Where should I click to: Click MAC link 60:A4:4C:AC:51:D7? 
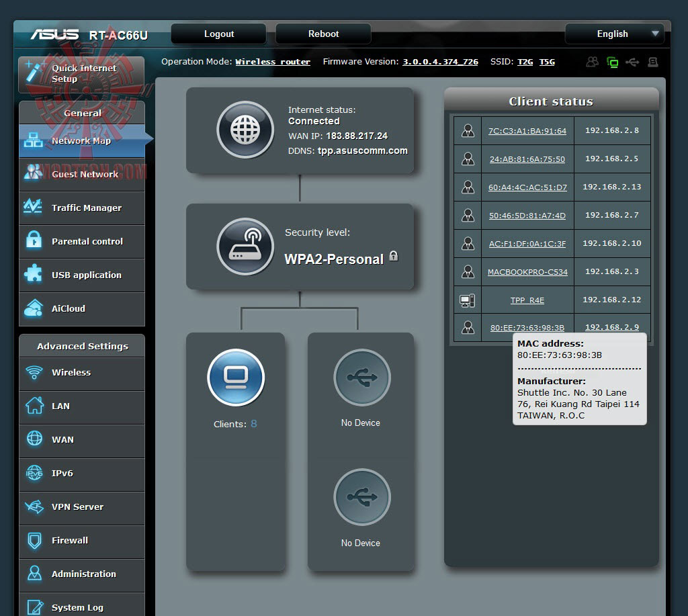pyautogui.click(x=527, y=187)
